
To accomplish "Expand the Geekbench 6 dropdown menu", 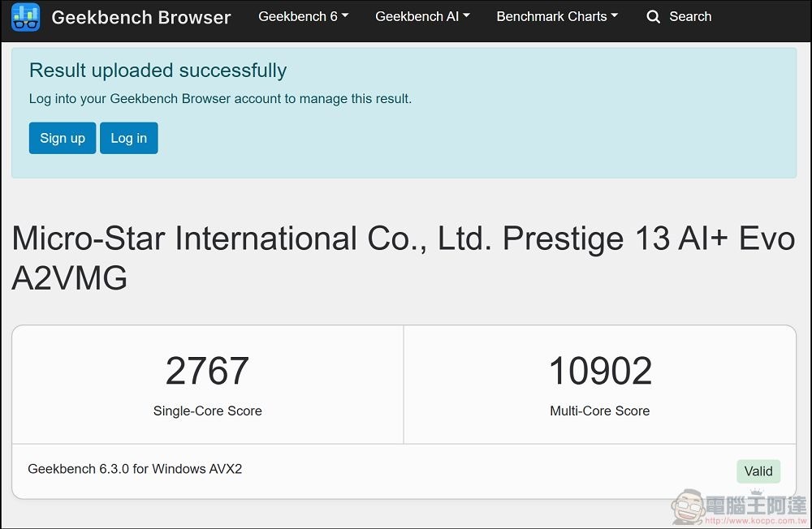I will 303,16.
